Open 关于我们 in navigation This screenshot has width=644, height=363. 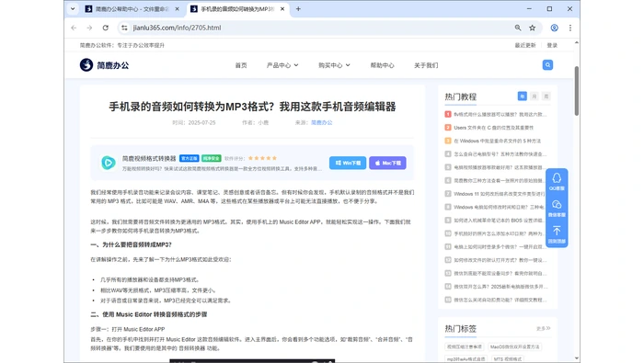[x=426, y=65]
